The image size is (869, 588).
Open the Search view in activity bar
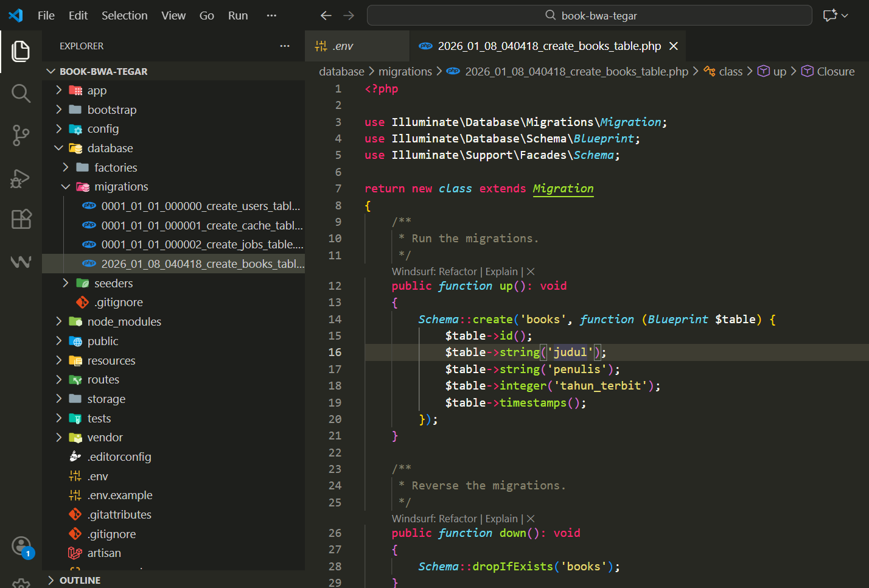tap(21, 94)
